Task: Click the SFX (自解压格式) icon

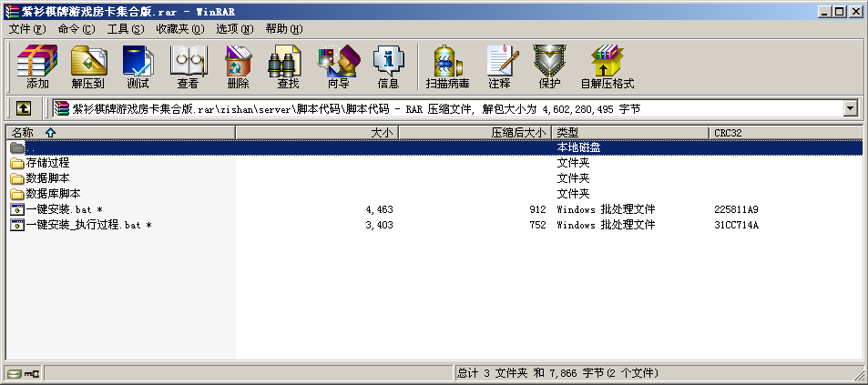Action: coord(607,66)
